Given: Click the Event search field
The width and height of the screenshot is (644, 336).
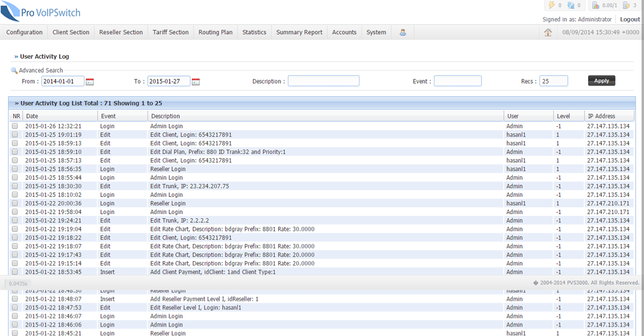Looking at the screenshot, I should tap(458, 81).
